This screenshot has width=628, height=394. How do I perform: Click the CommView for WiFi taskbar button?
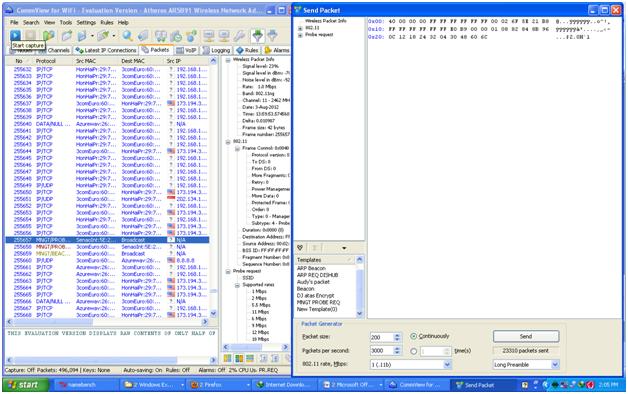tap(417, 385)
